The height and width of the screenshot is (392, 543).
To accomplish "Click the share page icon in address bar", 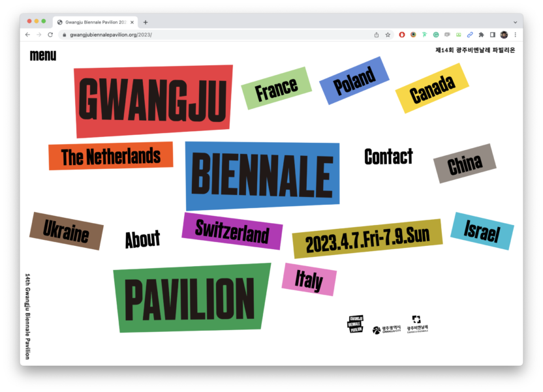I will (377, 35).
